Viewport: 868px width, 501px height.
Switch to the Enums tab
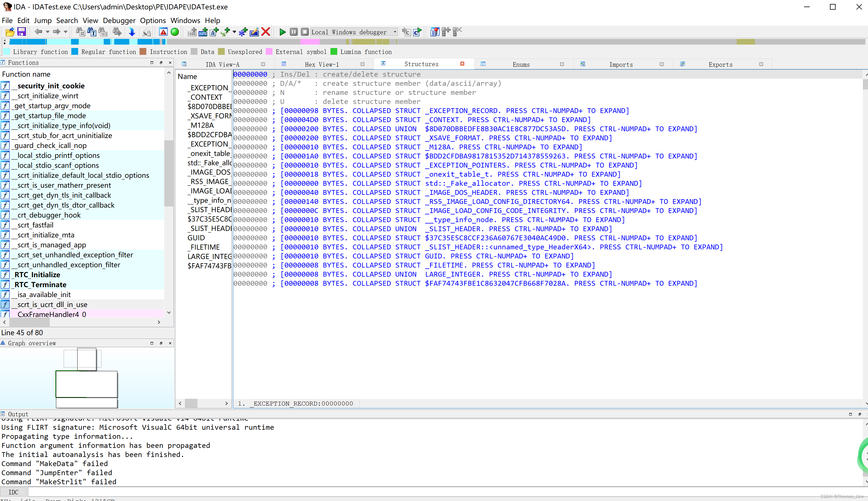521,64
